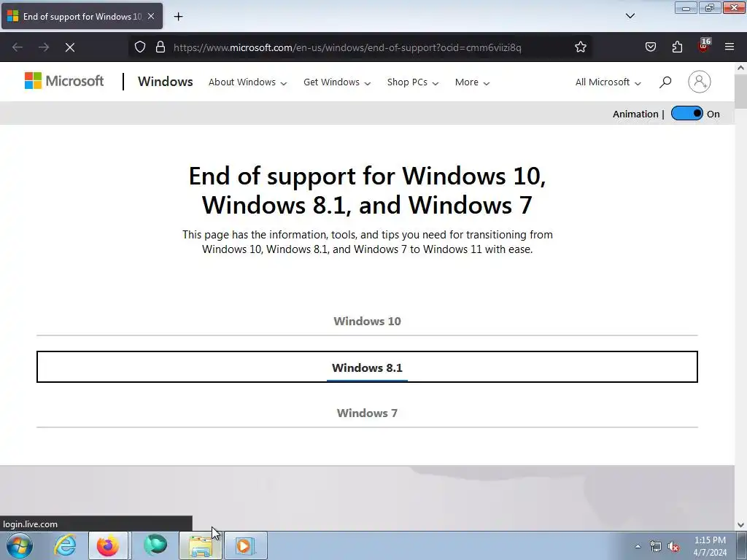Select the Windows 10 tab
Image resolution: width=747 pixels, height=560 pixels.
[x=368, y=322]
